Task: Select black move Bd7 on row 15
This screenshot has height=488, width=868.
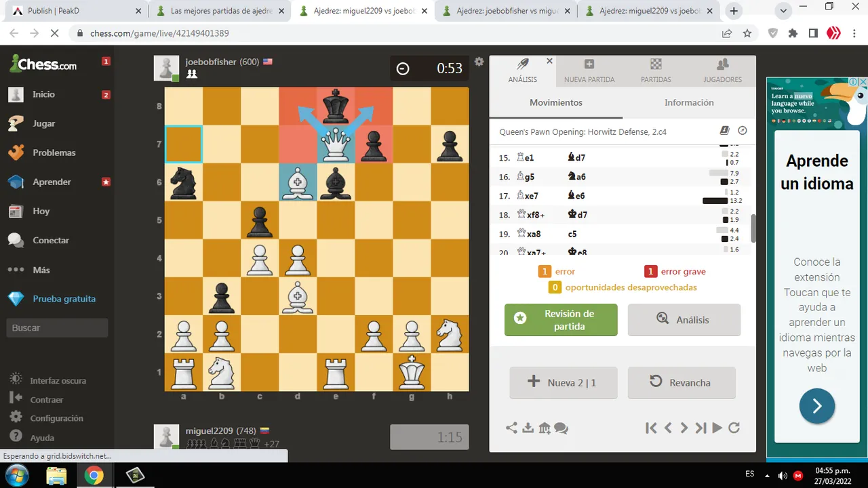Action: point(576,157)
